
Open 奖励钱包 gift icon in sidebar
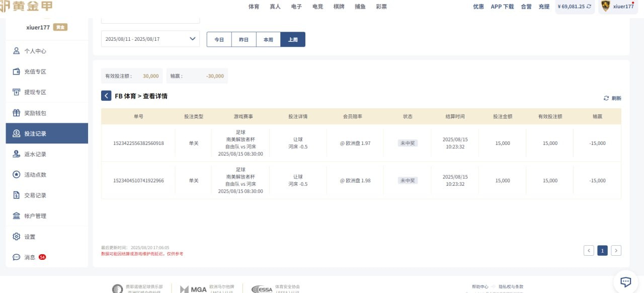[x=16, y=113]
